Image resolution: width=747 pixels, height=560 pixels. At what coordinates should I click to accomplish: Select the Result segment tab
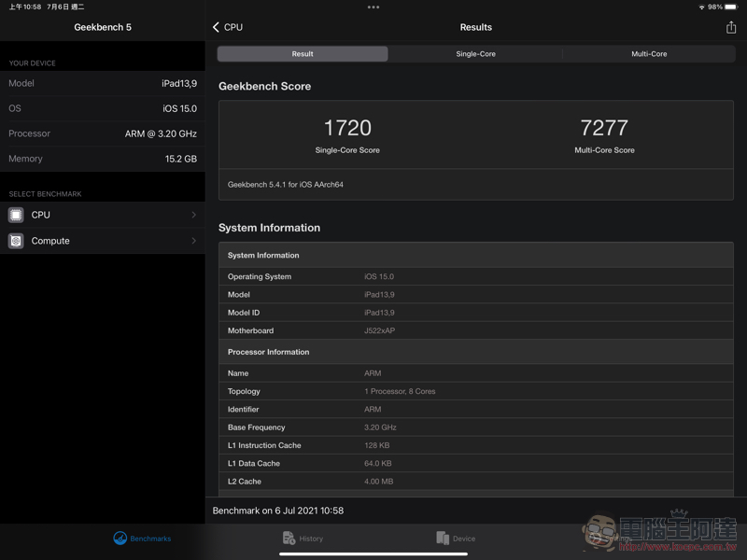pos(303,54)
